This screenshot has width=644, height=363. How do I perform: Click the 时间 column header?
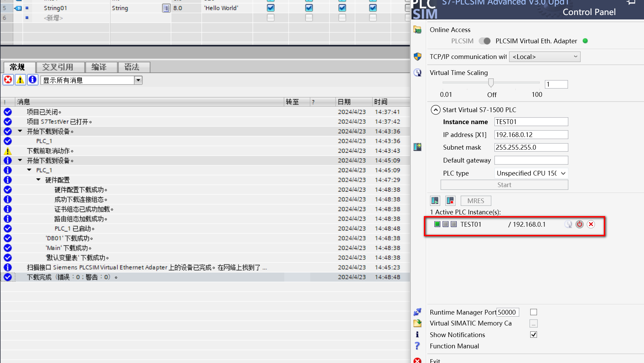click(391, 102)
